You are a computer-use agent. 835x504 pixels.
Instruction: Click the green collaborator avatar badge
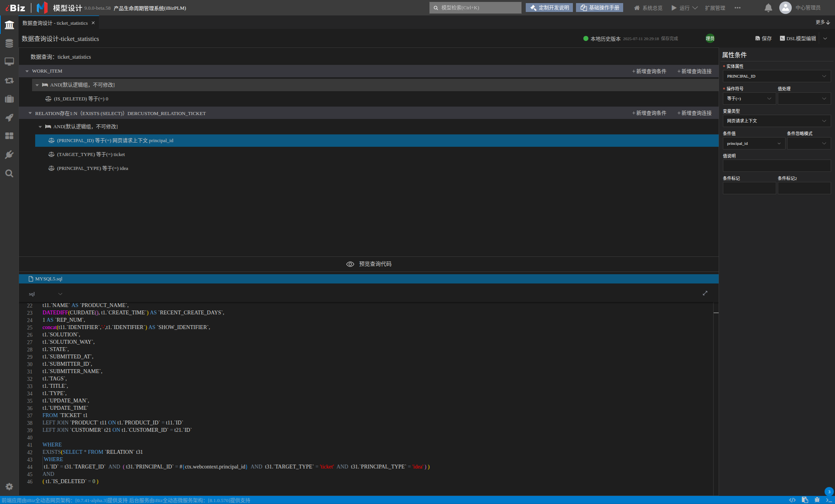(710, 39)
